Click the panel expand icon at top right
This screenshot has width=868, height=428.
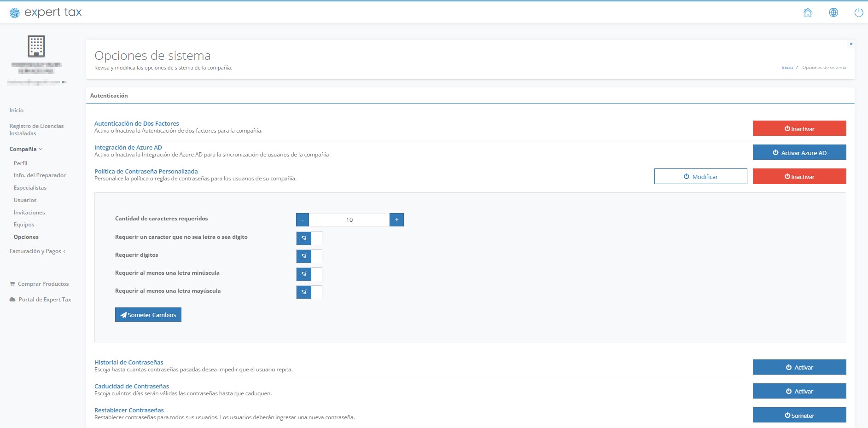[851, 44]
